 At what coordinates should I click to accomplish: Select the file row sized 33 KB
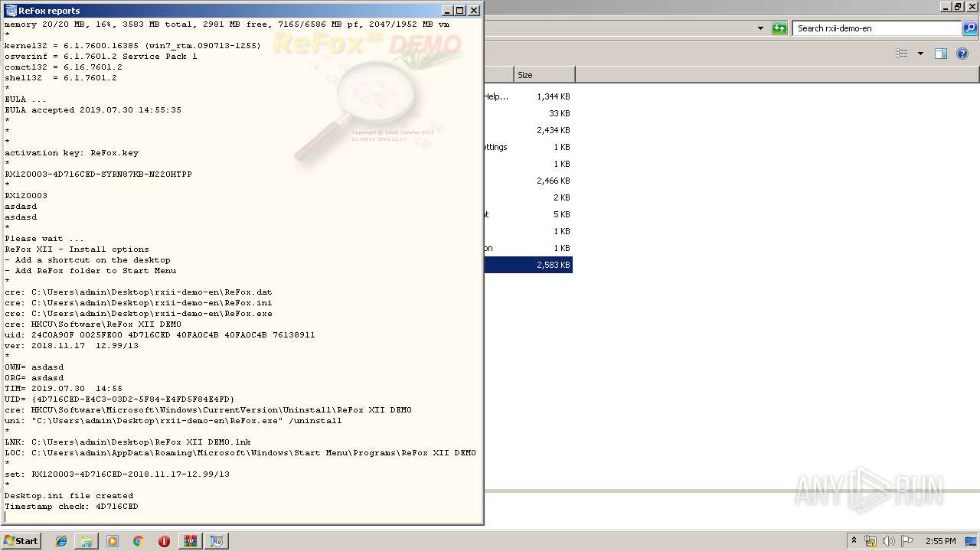click(528, 113)
